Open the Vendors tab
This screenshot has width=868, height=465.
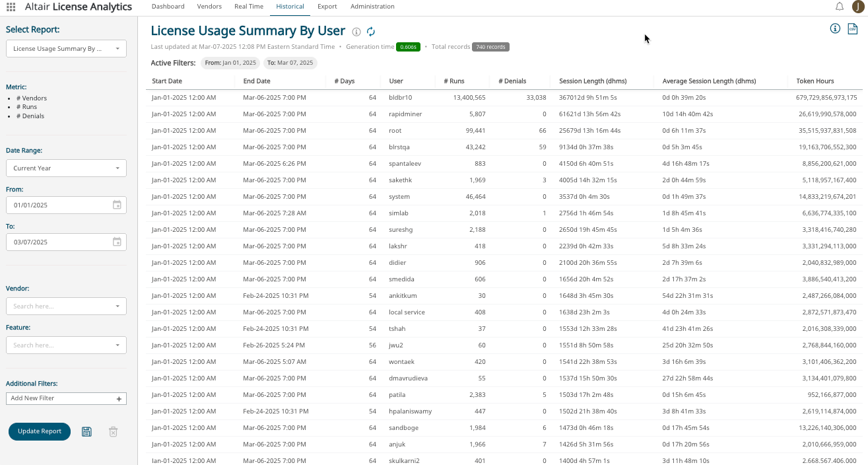(x=209, y=7)
